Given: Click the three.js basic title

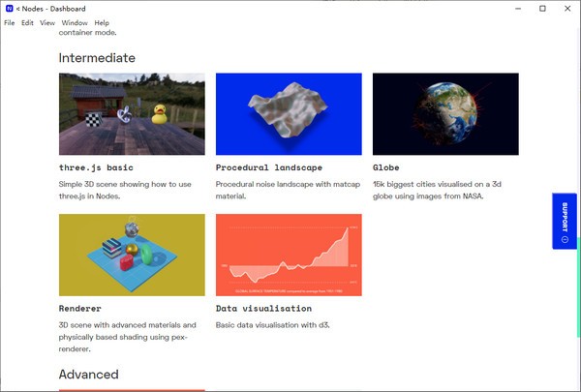Looking at the screenshot, I should (95, 167).
